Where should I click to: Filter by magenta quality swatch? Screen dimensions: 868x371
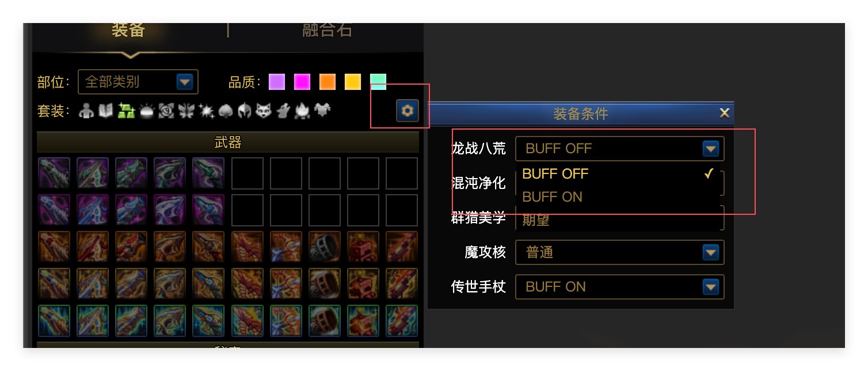pyautogui.click(x=302, y=82)
